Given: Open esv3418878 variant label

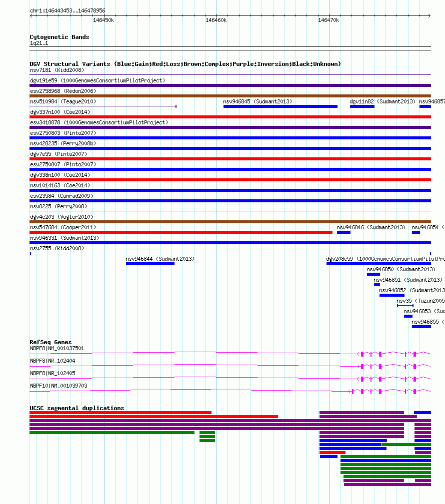Looking at the screenshot, I should (x=99, y=122).
